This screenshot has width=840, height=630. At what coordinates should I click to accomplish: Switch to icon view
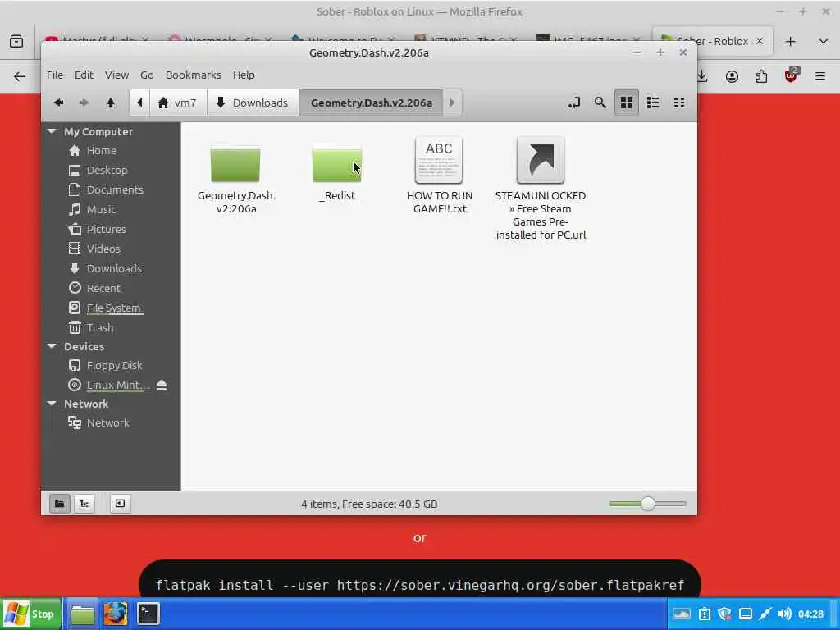626,103
